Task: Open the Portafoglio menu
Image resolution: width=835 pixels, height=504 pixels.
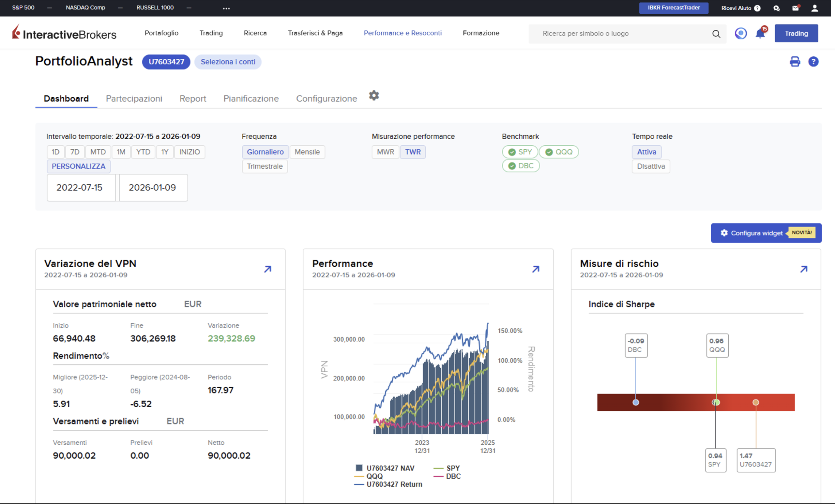Action: click(x=161, y=33)
